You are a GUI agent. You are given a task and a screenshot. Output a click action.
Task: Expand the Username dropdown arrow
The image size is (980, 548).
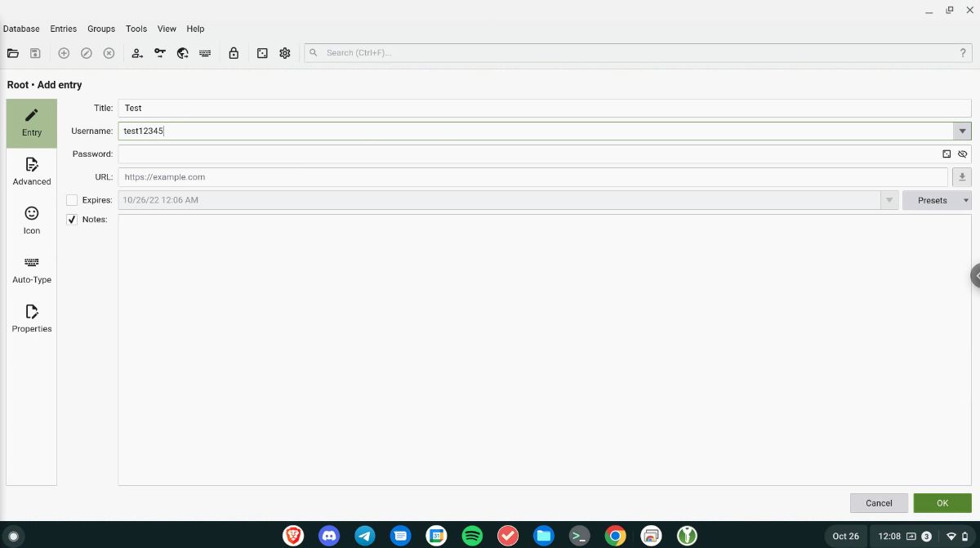[x=962, y=131]
